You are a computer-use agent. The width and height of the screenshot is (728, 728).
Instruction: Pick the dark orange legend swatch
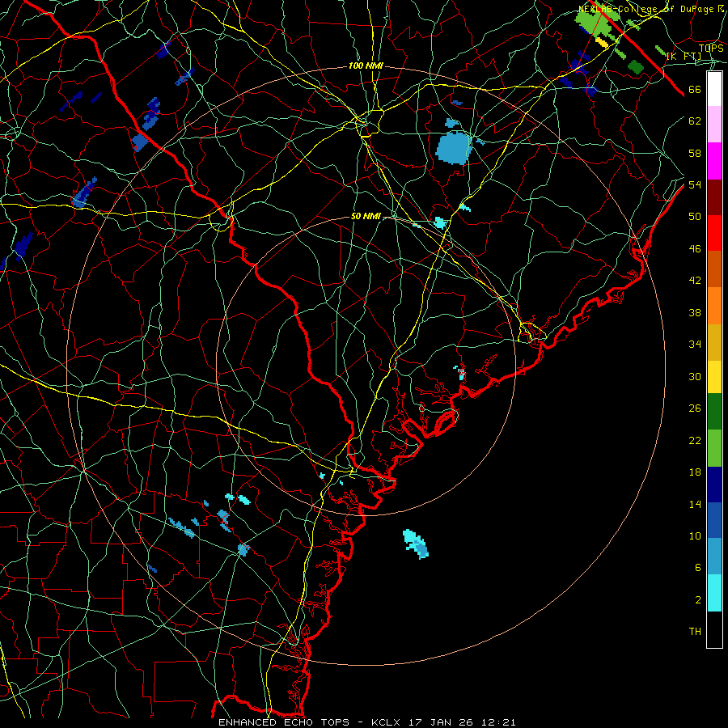pyautogui.click(x=714, y=269)
